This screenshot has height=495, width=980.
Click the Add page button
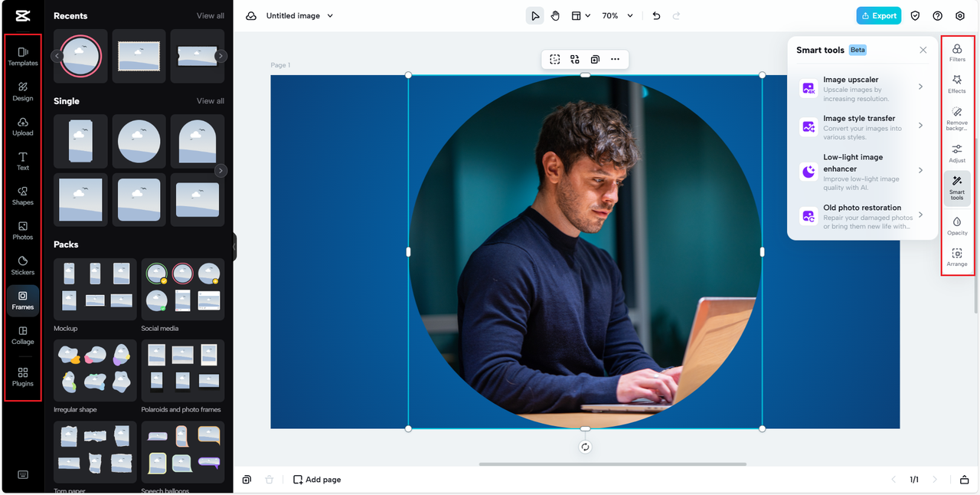click(x=317, y=480)
